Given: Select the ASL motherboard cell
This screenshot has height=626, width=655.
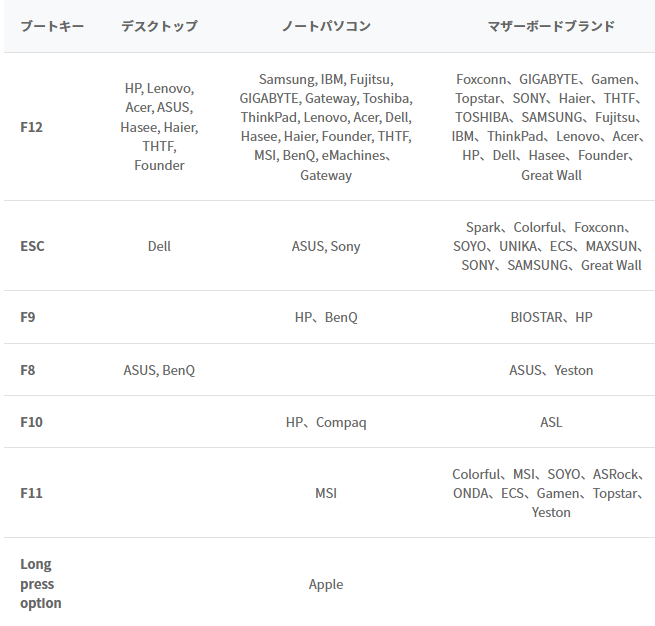Looking at the screenshot, I should coord(551,422).
